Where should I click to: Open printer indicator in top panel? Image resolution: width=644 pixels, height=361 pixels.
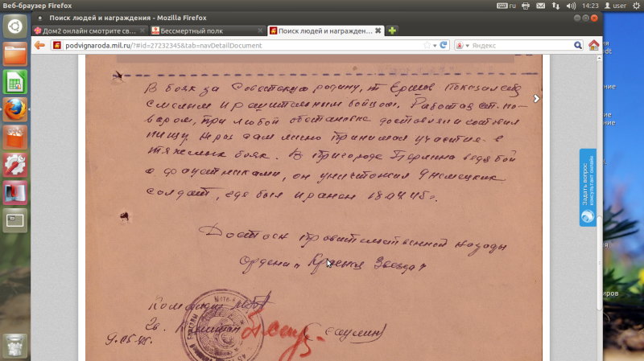(526, 6)
